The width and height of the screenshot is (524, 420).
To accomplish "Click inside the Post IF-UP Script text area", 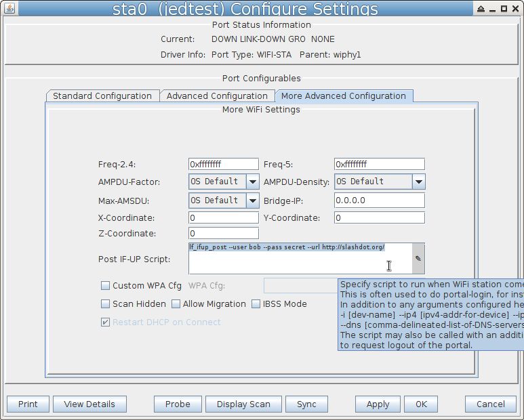I will pos(298,262).
